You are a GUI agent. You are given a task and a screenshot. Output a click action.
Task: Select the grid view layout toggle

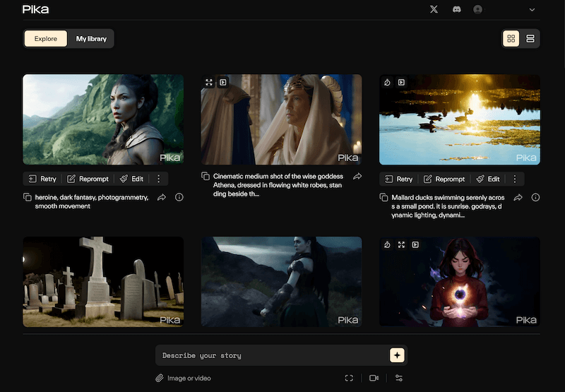click(511, 39)
